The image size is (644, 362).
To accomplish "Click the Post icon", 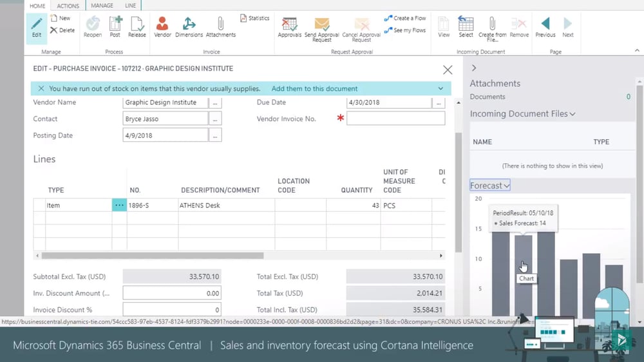I will 115,23.
